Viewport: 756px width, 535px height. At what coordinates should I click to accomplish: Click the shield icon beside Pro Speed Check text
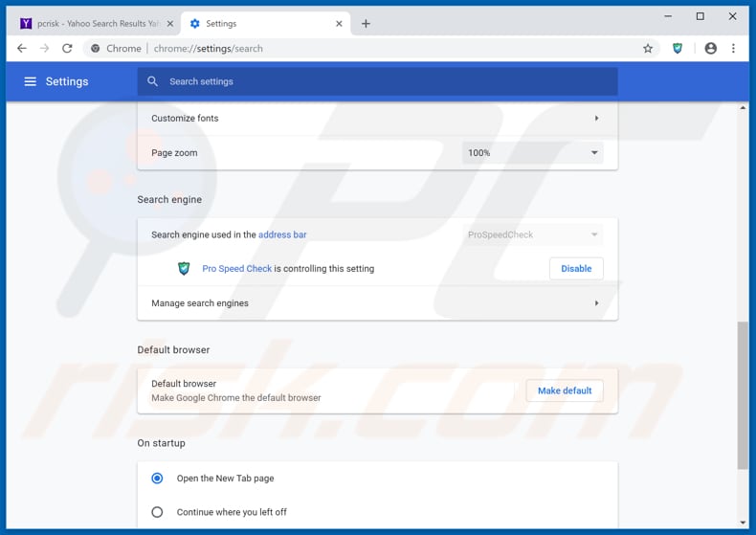pyautogui.click(x=184, y=269)
